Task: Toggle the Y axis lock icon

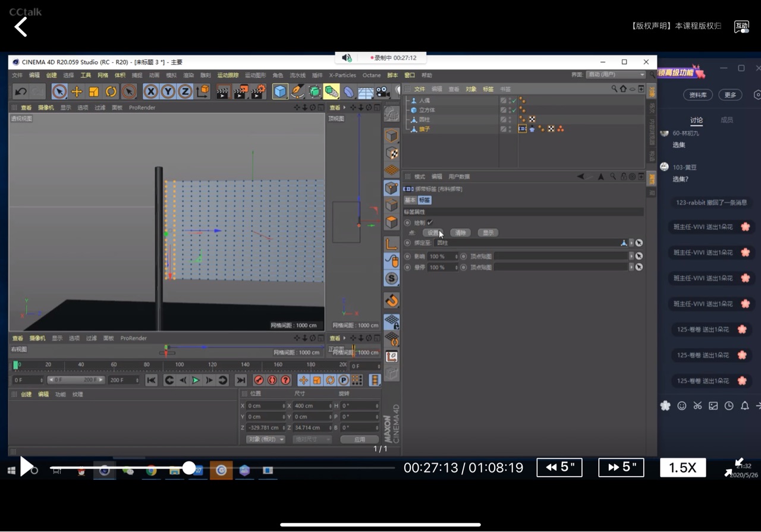Action: pyautogui.click(x=168, y=92)
